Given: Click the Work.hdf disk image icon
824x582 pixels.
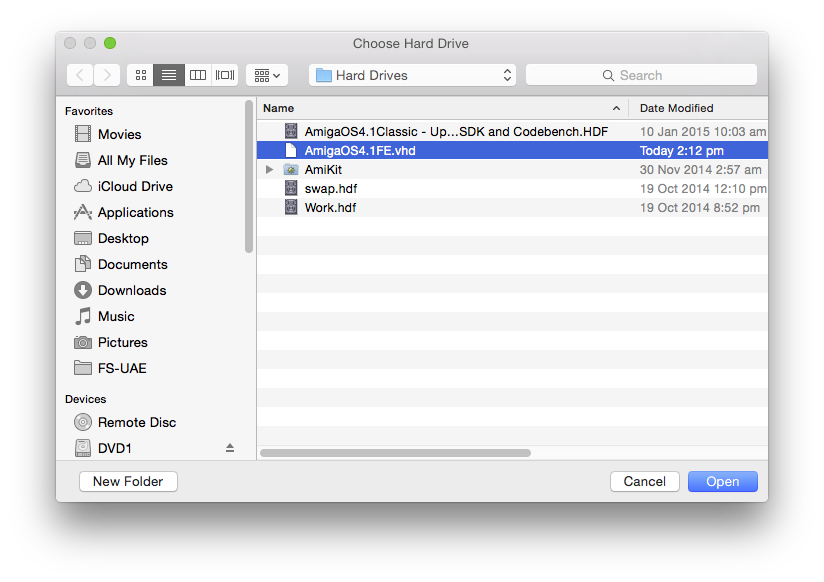Looking at the screenshot, I should coord(291,207).
